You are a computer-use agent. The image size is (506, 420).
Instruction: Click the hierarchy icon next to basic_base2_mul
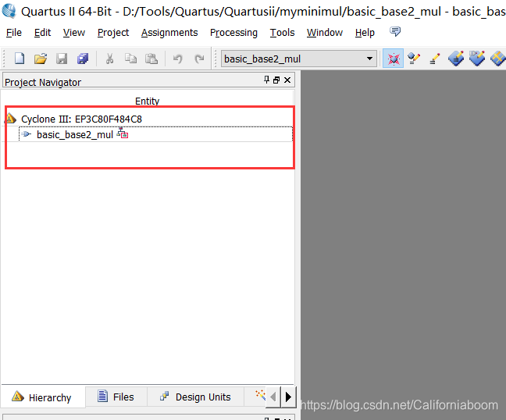pyautogui.click(x=123, y=133)
